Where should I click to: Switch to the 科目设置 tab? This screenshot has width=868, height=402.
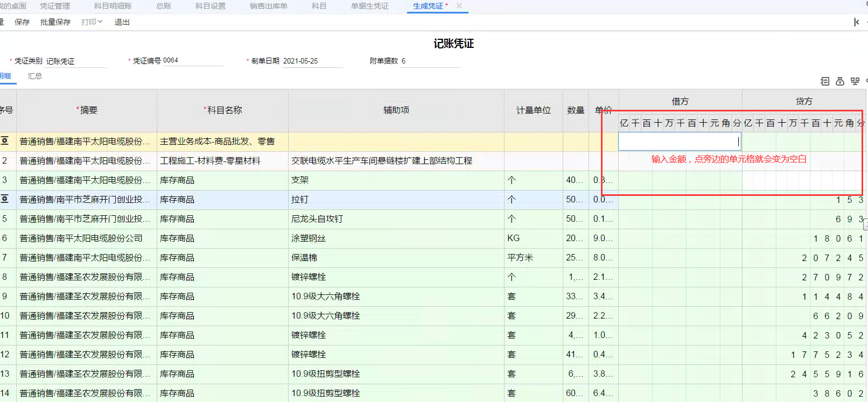point(211,6)
